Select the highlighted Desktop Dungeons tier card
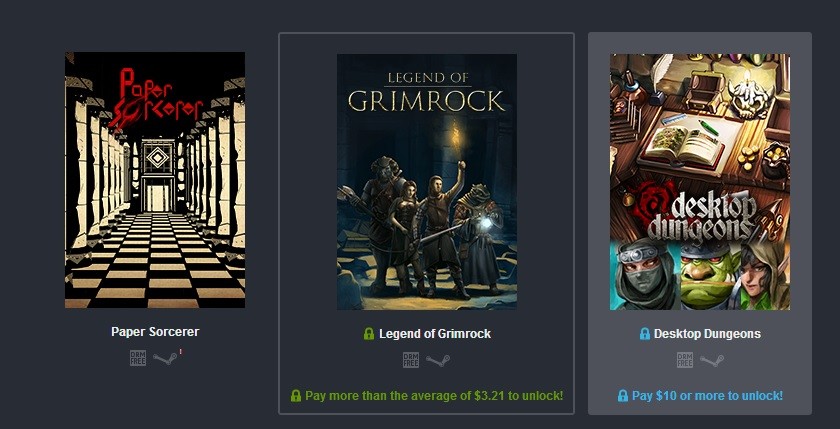840x429 pixels. (700, 223)
